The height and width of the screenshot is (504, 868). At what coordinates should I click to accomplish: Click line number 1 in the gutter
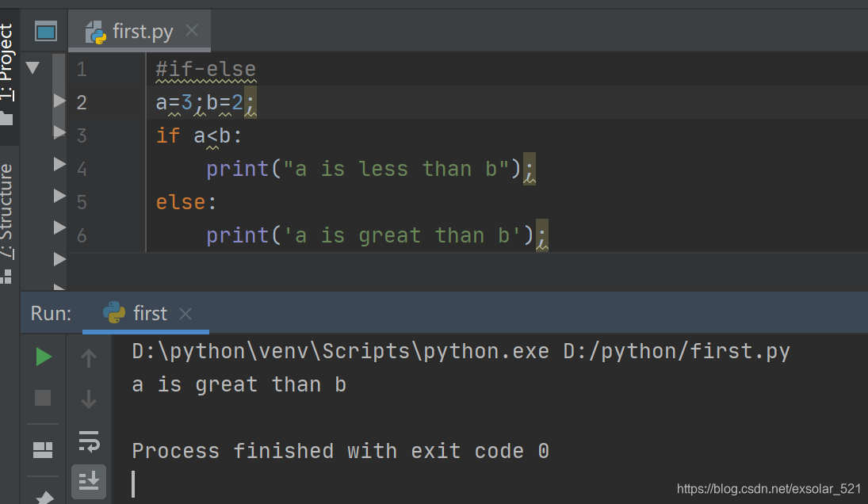[x=82, y=69]
